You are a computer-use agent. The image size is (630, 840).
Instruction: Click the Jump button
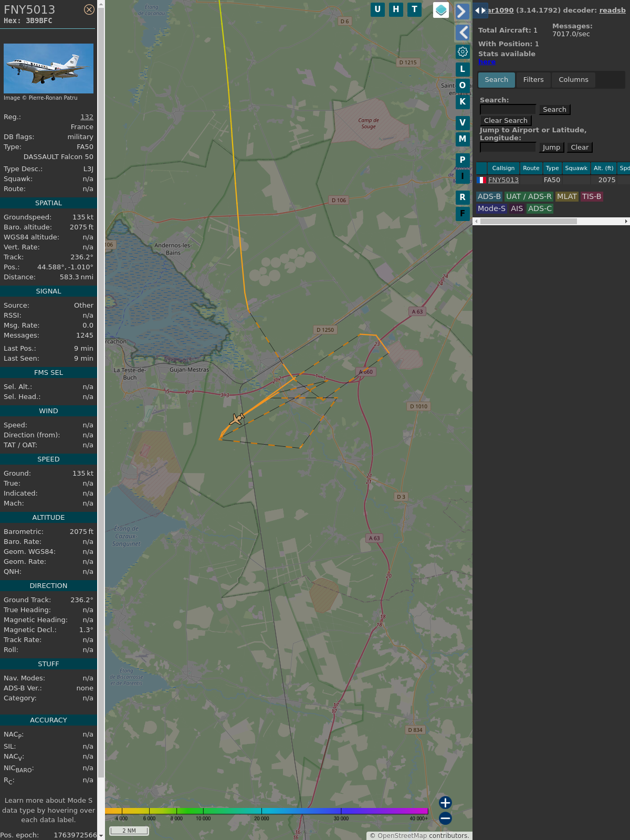pyautogui.click(x=551, y=148)
